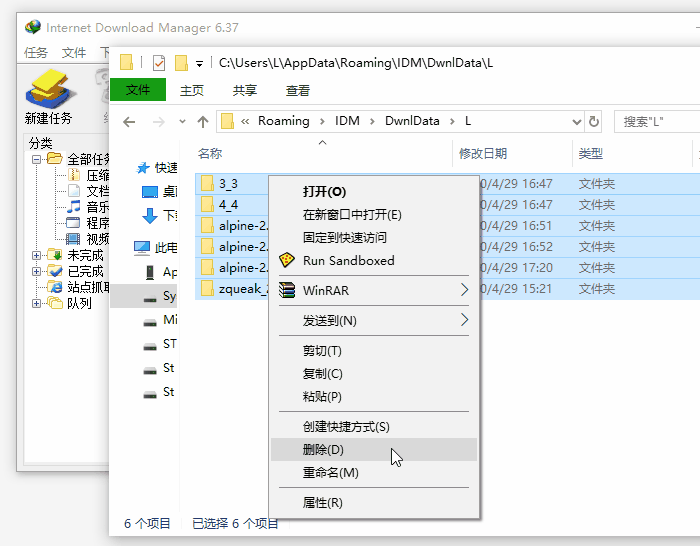700x546 pixels.
Task: Open the 文件 menu in IDM
Action: pyautogui.click(x=74, y=53)
